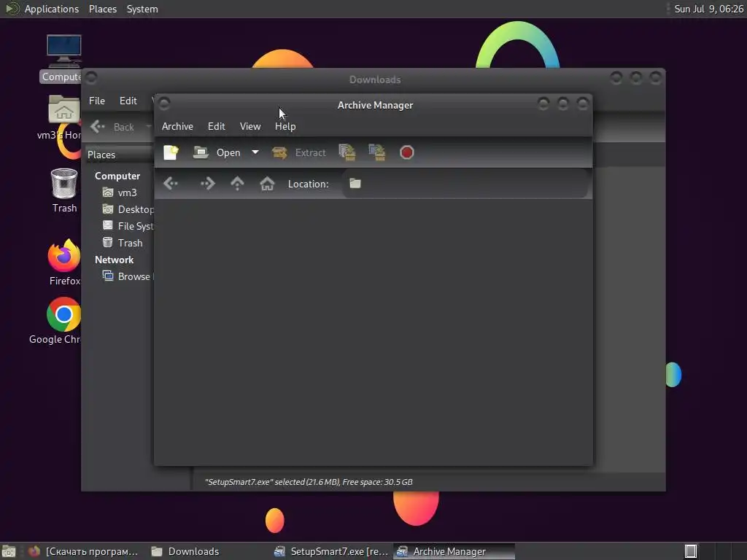This screenshot has width=747, height=560.
Task: Click the Add files to archive icon
Action: coord(347,152)
